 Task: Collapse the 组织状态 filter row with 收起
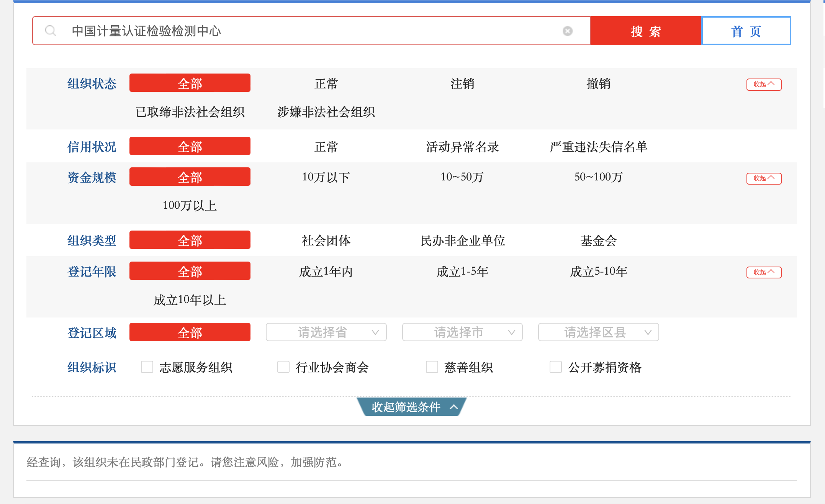(763, 84)
